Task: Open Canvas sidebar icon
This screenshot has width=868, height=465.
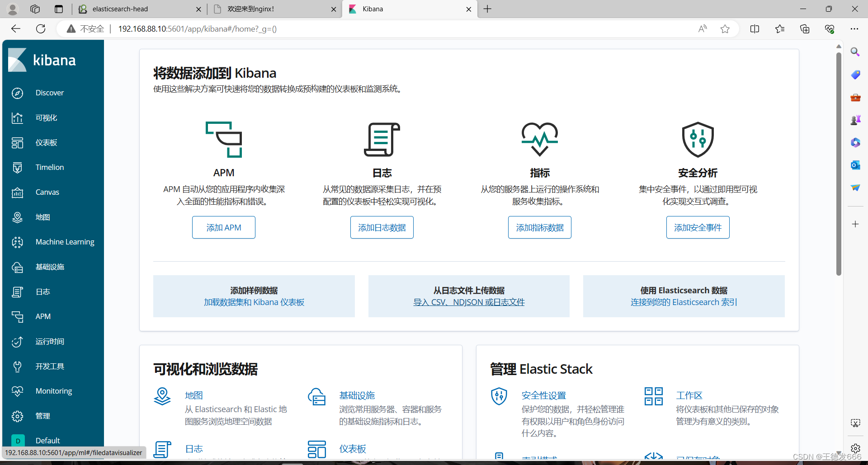Action: [17, 193]
